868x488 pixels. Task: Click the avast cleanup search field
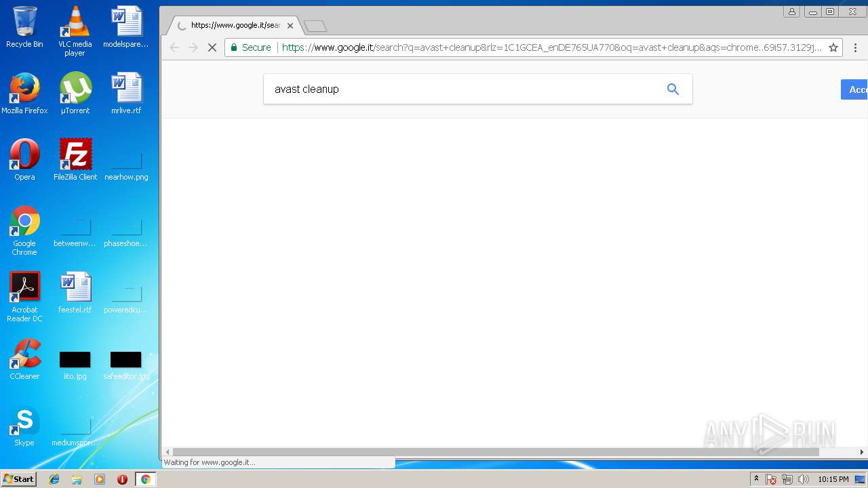pyautogui.click(x=461, y=89)
